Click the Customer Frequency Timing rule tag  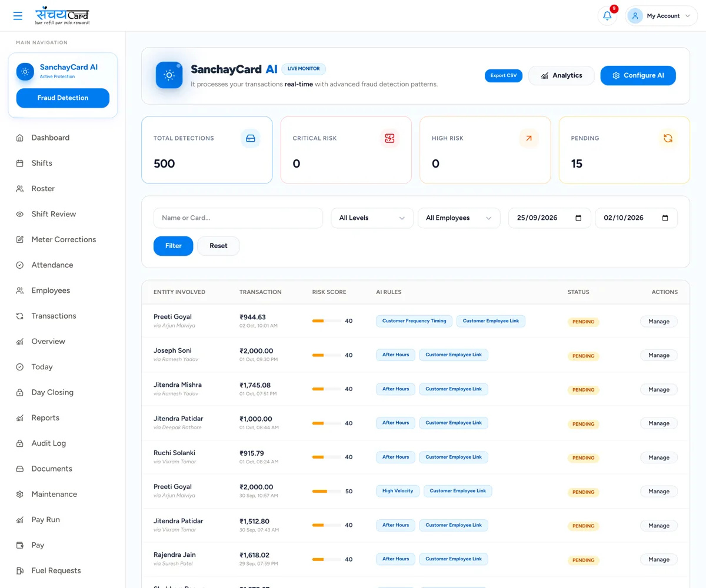coord(414,321)
